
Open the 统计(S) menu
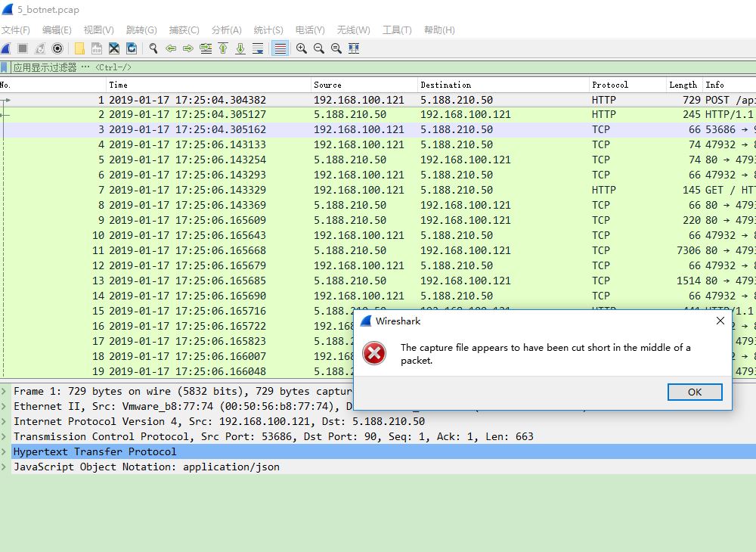tap(268, 30)
